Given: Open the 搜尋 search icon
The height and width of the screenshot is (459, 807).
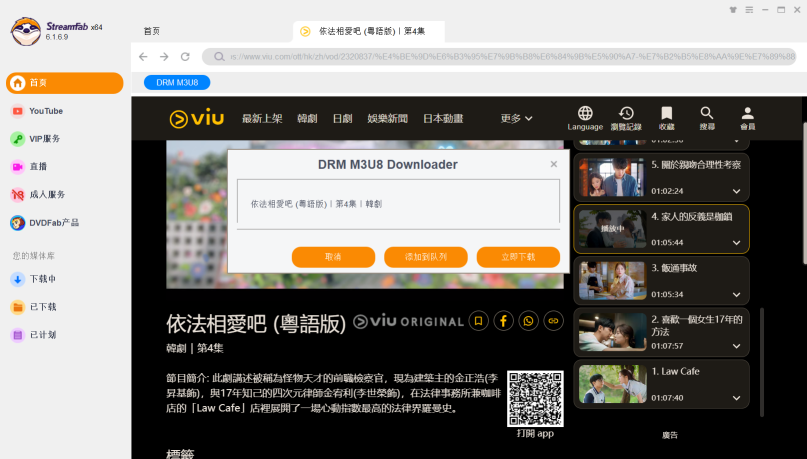Looking at the screenshot, I should (707, 118).
